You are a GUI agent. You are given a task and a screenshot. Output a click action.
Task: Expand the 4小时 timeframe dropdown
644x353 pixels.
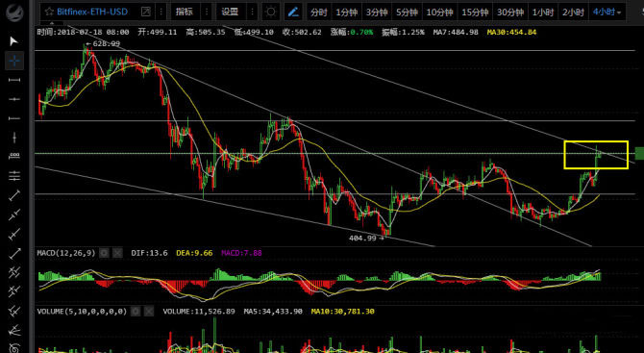[x=607, y=12]
